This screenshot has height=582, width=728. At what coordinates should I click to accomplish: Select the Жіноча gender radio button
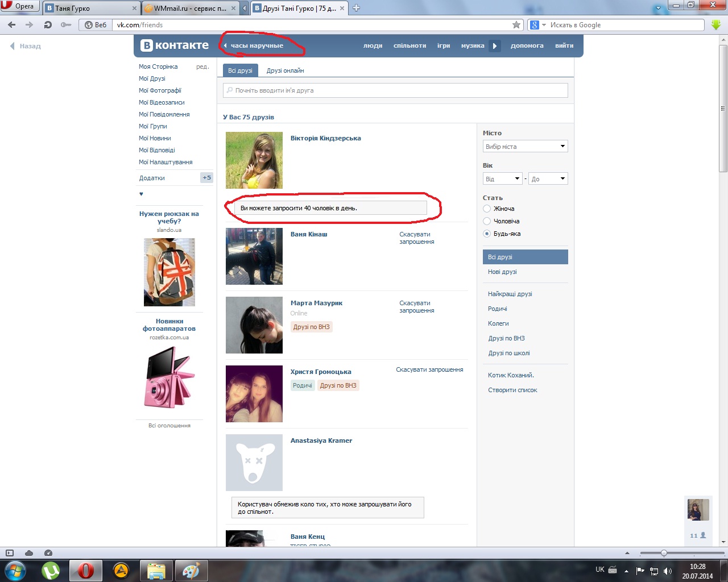point(487,209)
